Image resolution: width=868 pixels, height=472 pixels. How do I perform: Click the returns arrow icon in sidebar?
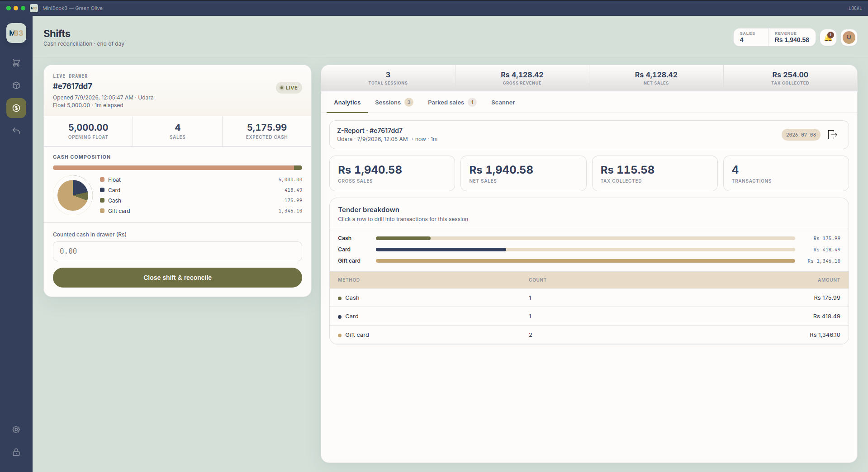point(16,131)
